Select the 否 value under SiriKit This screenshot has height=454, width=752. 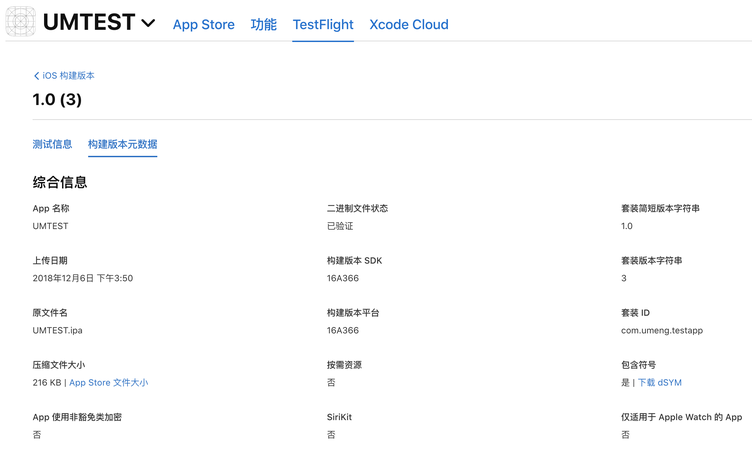(x=331, y=435)
